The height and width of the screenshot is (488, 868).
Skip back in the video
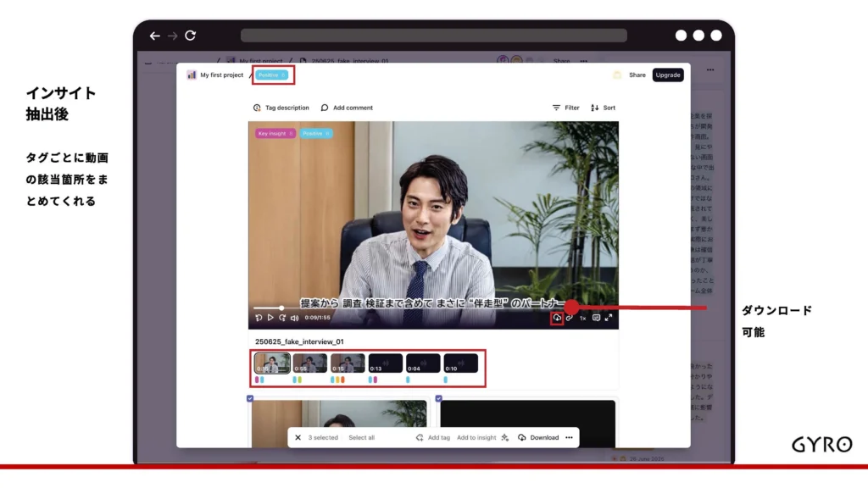(x=259, y=318)
